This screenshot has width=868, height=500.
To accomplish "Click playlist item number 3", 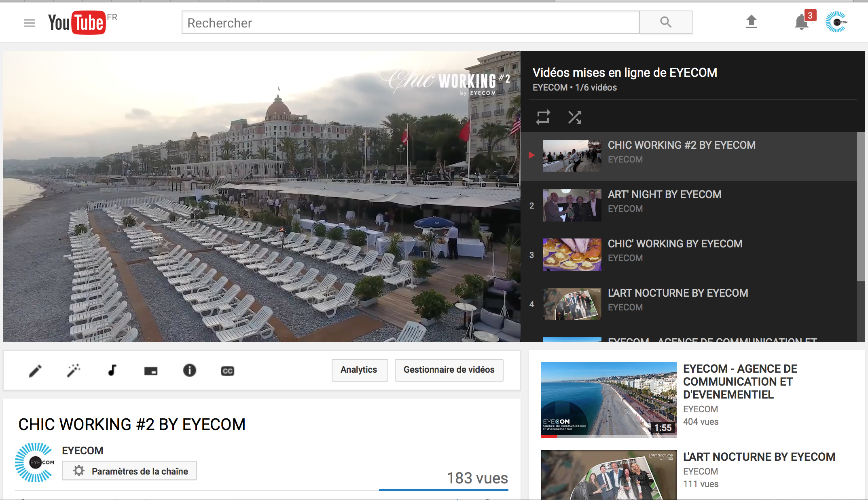I will tap(532, 255).
